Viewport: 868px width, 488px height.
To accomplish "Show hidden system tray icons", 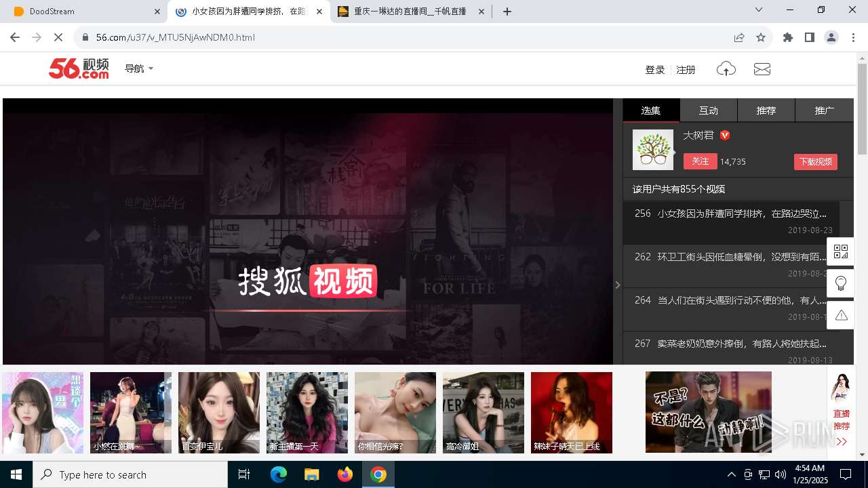I will pos(731,474).
